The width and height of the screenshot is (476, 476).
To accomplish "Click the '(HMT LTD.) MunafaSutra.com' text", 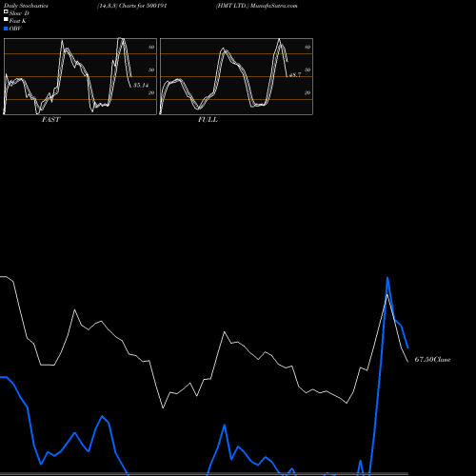I will pyautogui.click(x=257, y=6).
